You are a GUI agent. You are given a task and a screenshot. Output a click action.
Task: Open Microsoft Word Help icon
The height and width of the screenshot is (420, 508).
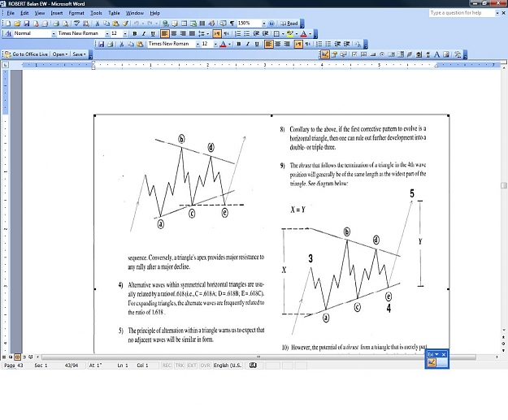point(271,24)
